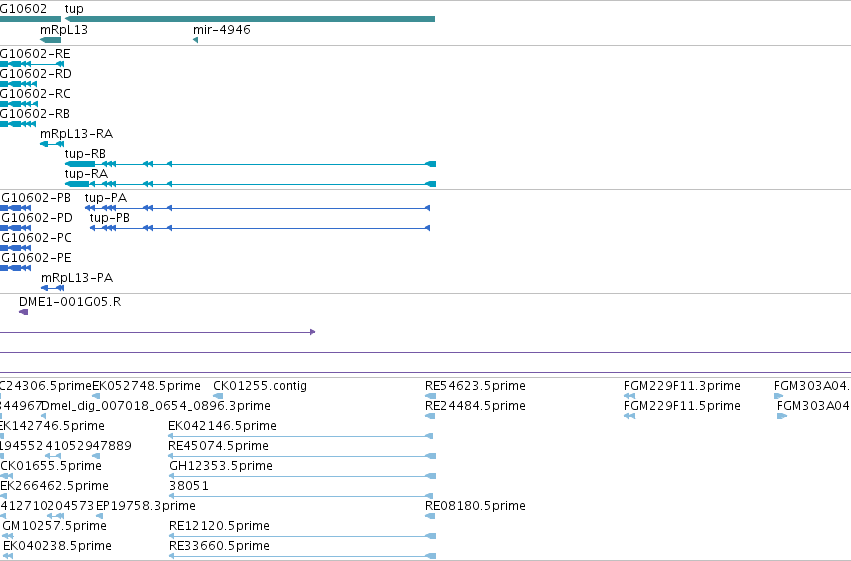Screen dimensions: 851x561
Task: Click the mir-4946 arrow glyph
Action: [x=195, y=40]
